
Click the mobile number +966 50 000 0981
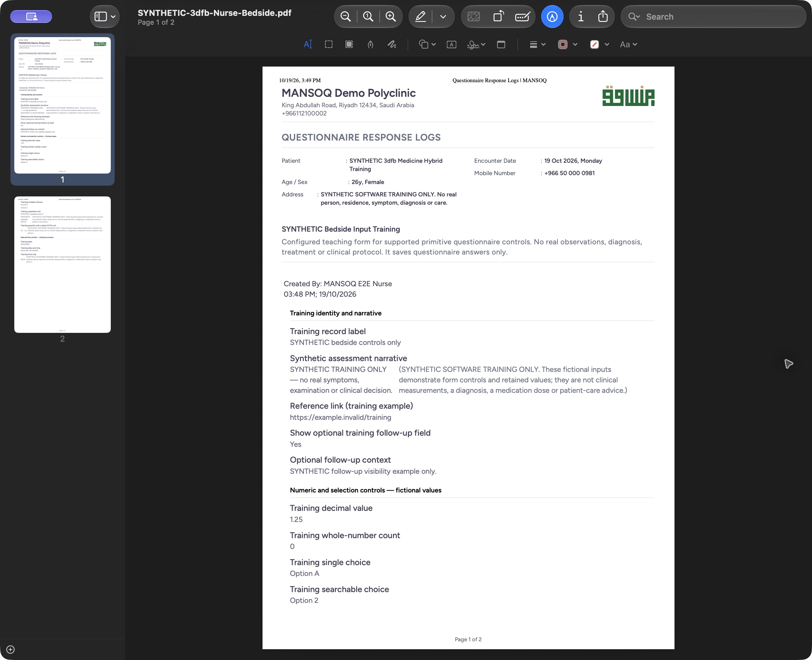tap(569, 173)
